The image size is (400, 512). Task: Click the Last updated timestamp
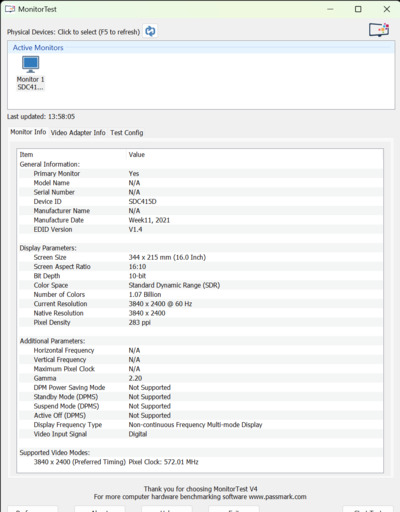pyautogui.click(x=41, y=117)
